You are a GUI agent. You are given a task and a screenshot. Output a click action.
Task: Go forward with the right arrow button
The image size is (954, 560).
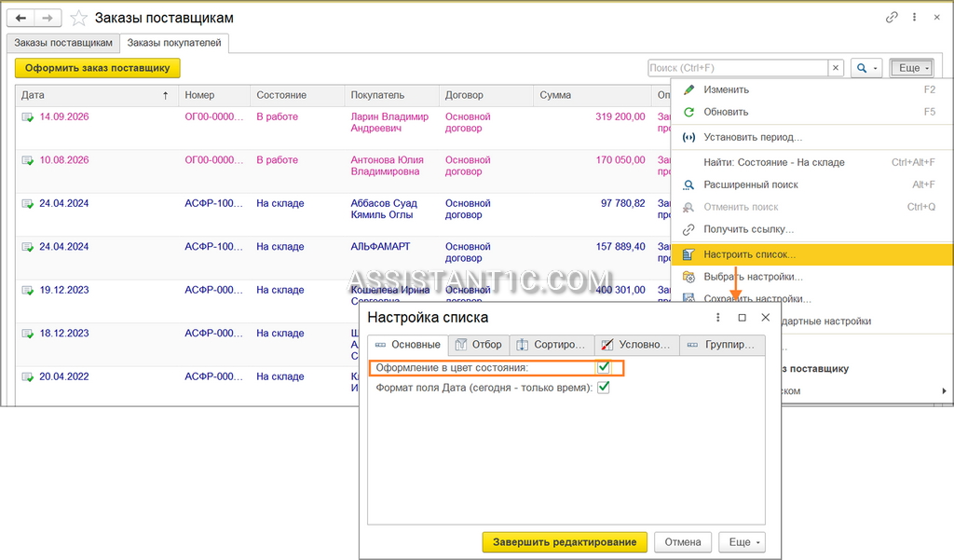click(x=48, y=19)
